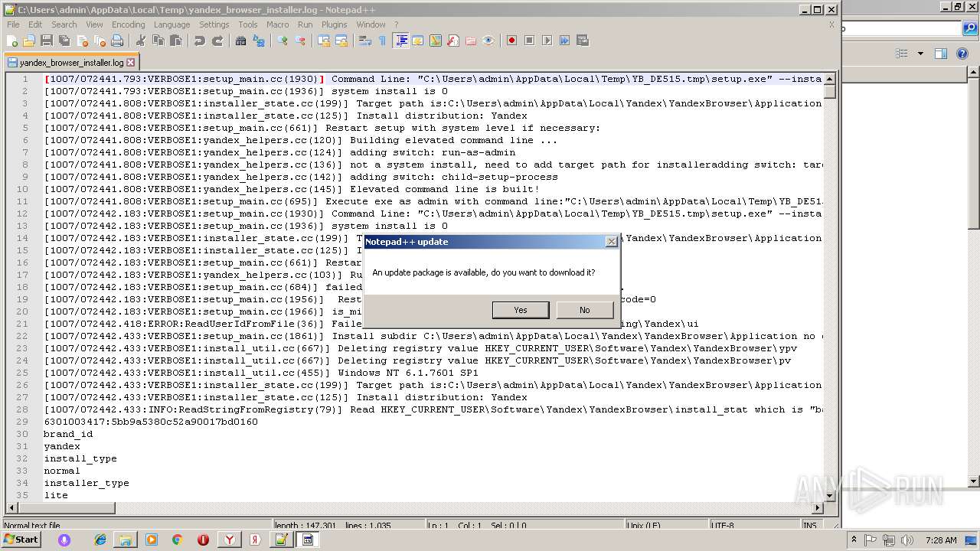Open Opera from the taskbar

point(203,540)
